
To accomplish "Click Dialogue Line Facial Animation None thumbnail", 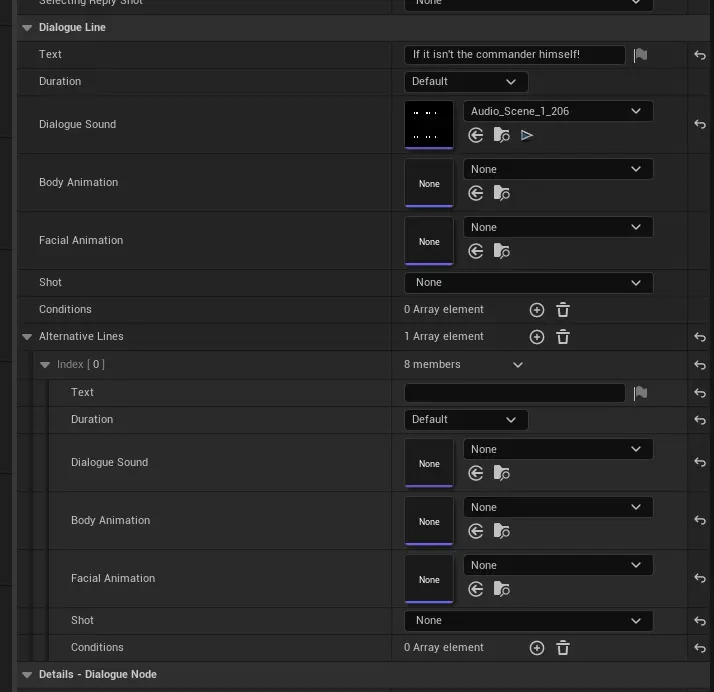I will click(x=429, y=241).
